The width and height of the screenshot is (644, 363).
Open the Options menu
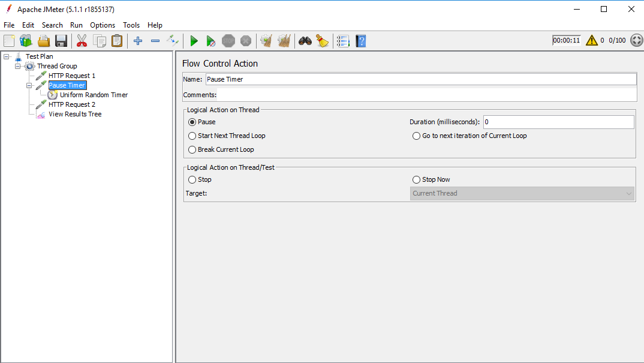tap(103, 25)
